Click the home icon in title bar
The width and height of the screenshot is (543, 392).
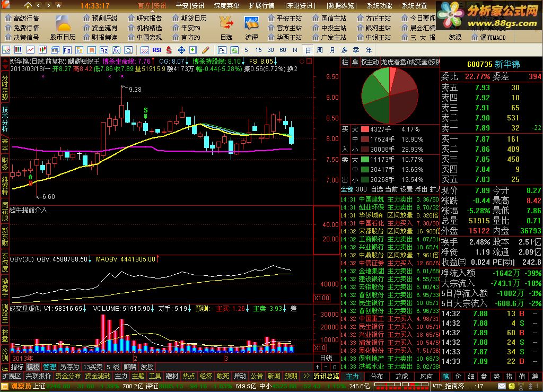(28, 5)
